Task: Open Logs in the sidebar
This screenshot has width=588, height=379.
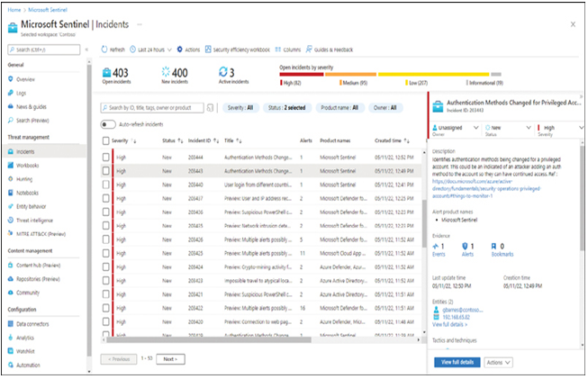Action: (x=21, y=93)
